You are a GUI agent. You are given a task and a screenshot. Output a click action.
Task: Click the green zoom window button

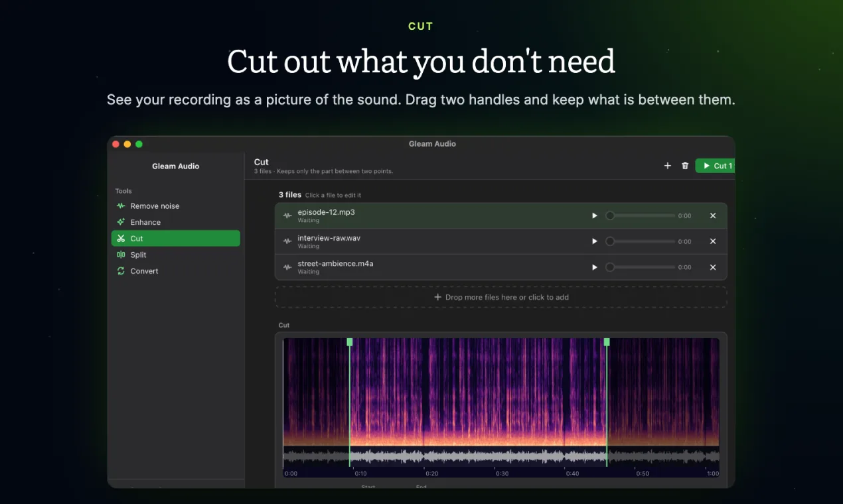point(139,144)
